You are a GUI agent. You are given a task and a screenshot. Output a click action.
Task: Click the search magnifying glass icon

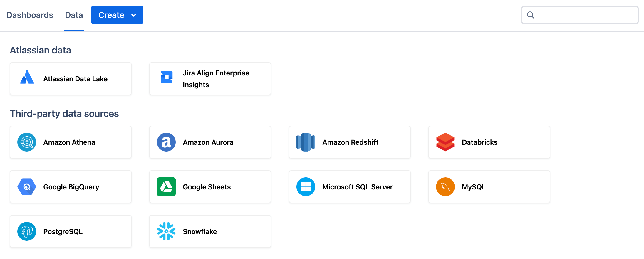531,15
